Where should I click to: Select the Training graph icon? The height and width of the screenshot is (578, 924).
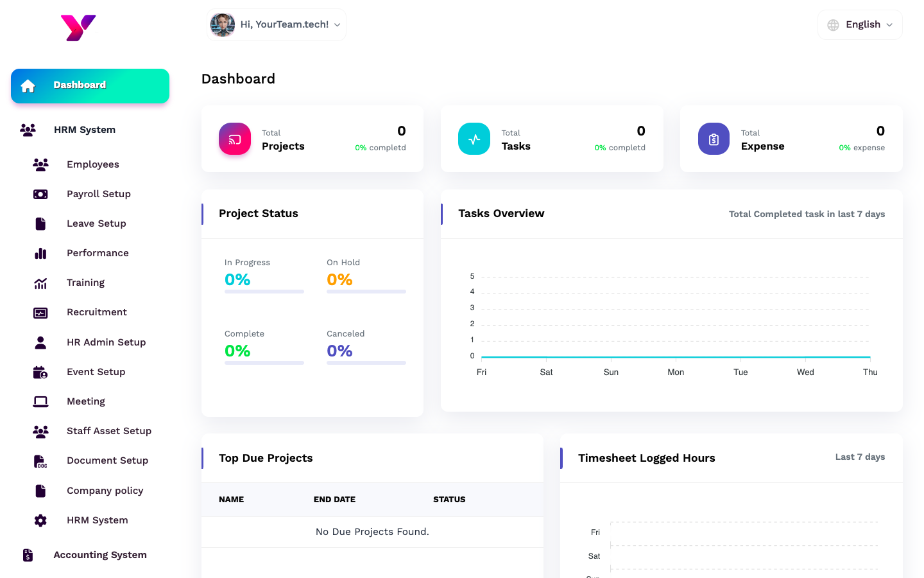(40, 283)
